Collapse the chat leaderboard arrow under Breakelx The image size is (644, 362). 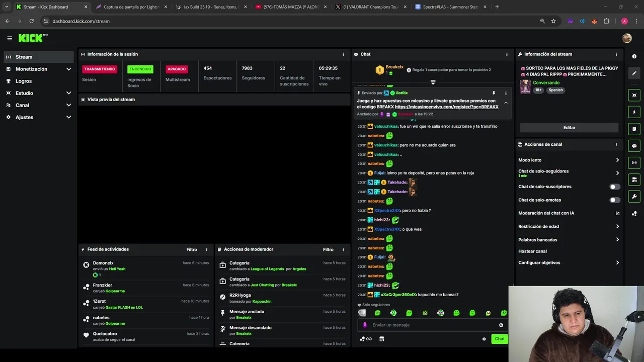433,82
